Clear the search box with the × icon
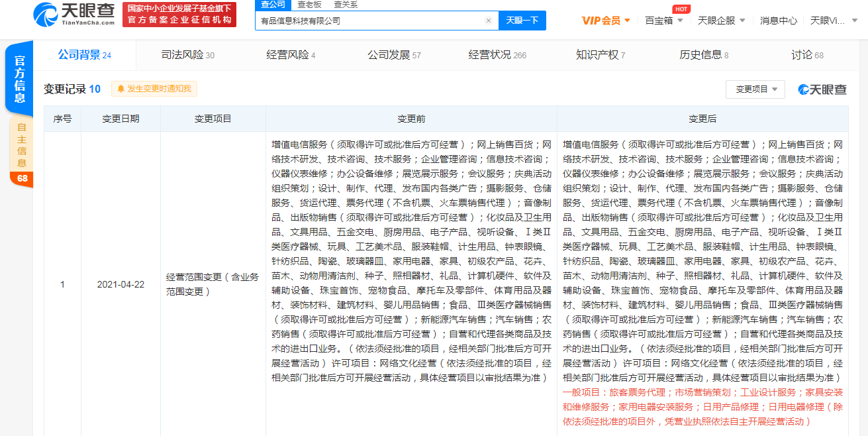The height and width of the screenshot is (436, 868). pyautogui.click(x=489, y=21)
